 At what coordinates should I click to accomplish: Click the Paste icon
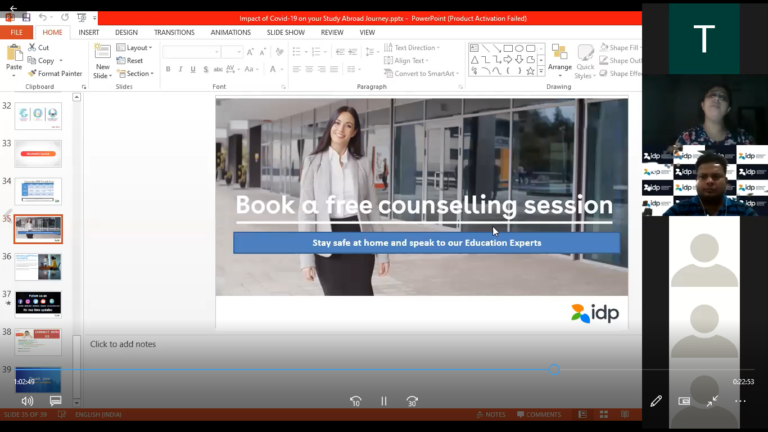pos(14,55)
